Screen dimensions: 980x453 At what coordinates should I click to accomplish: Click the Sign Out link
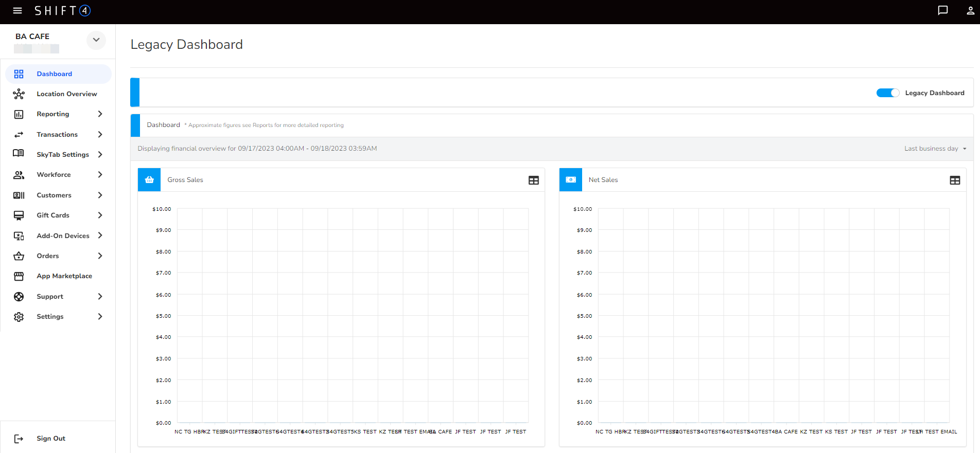tap(51, 439)
